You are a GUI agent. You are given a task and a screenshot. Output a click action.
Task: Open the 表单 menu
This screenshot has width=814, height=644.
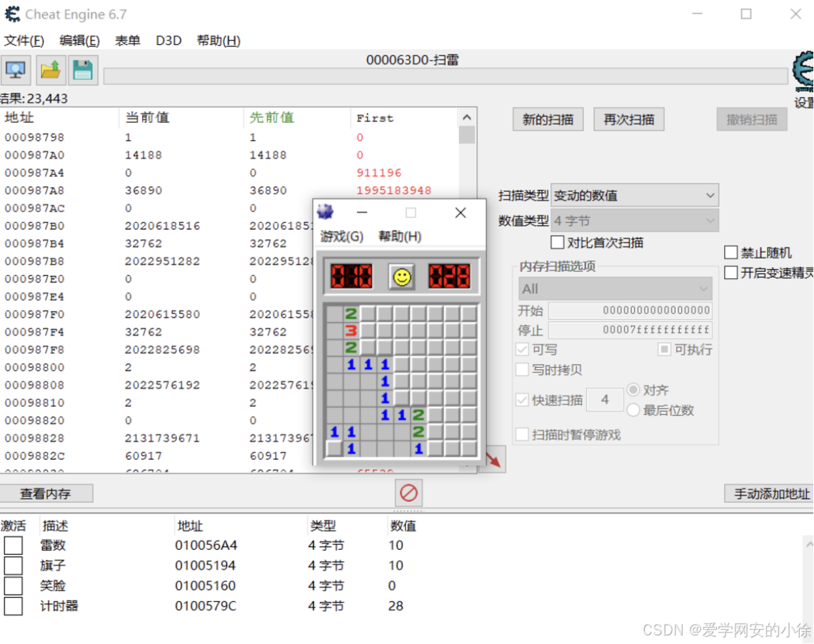point(127,41)
